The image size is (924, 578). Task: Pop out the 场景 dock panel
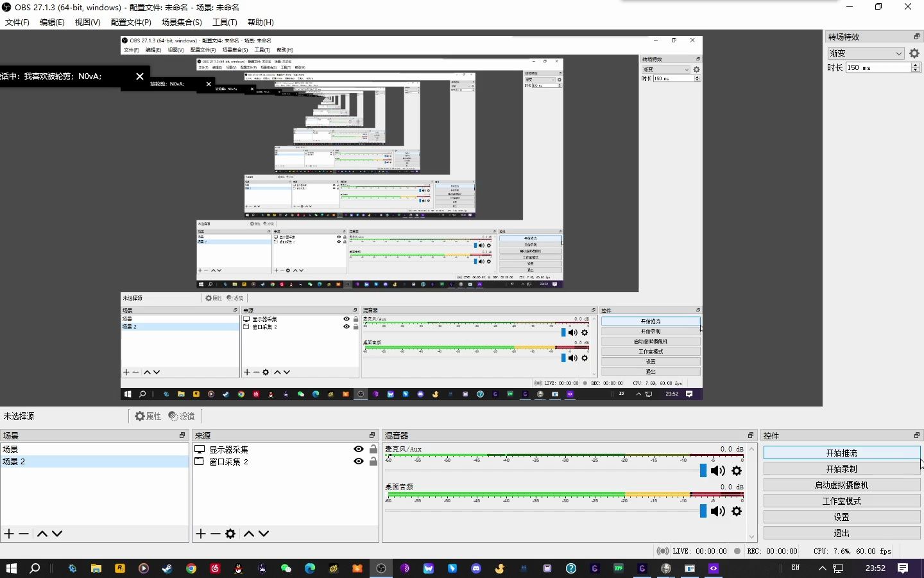pos(182,435)
